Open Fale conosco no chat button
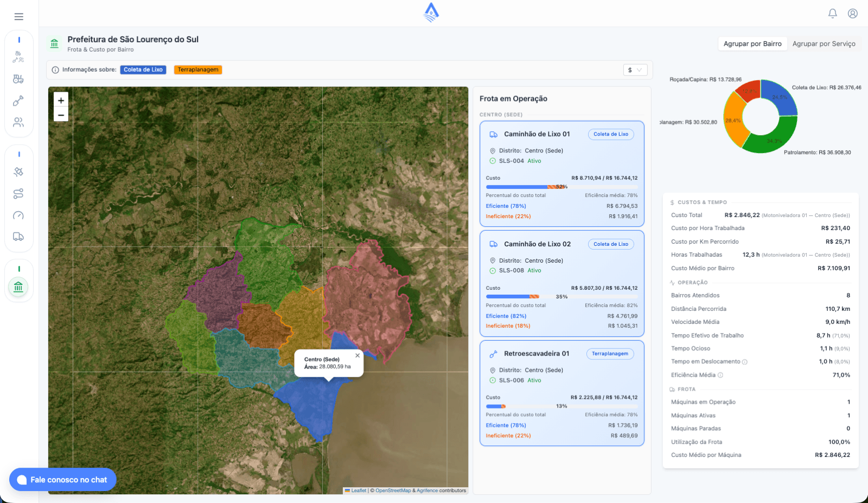This screenshot has height=503, width=868. coord(63,480)
